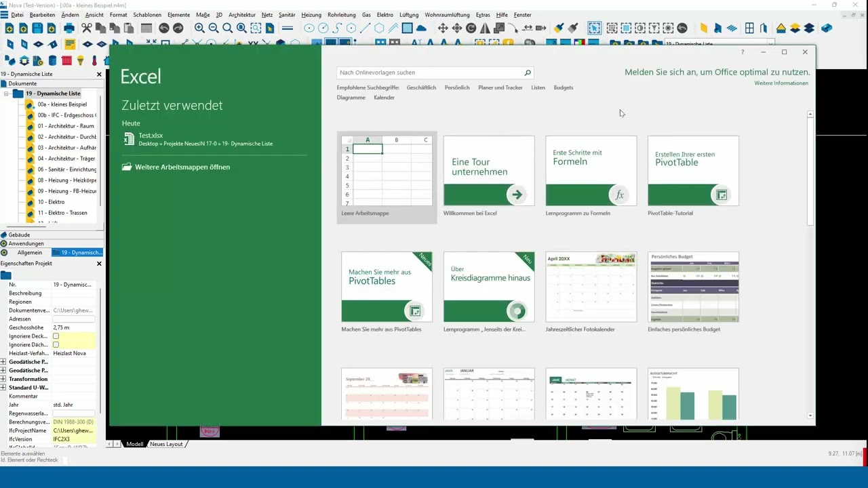This screenshot has width=868, height=488.
Task: Toggle the Ignoriere Däch... checkbox
Action: coord(56,345)
